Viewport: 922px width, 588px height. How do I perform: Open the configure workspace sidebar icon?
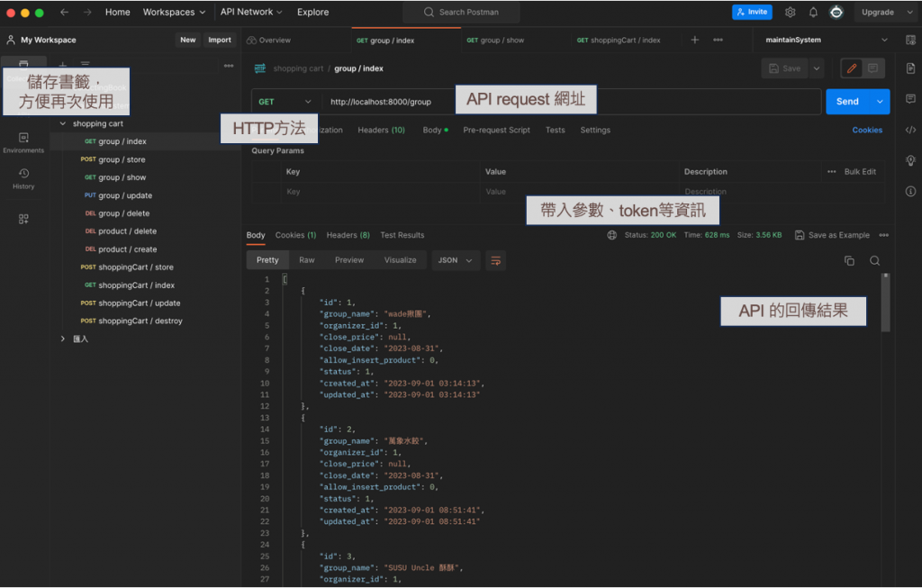click(x=23, y=219)
